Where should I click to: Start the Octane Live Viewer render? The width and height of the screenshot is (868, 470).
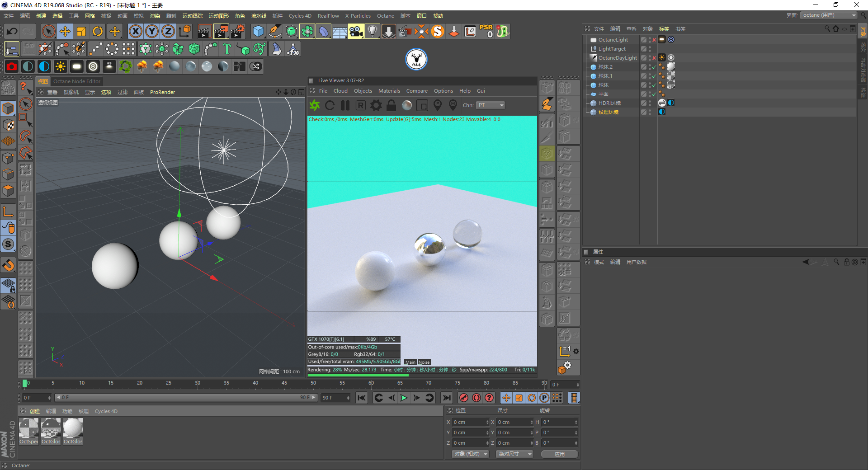click(315, 105)
